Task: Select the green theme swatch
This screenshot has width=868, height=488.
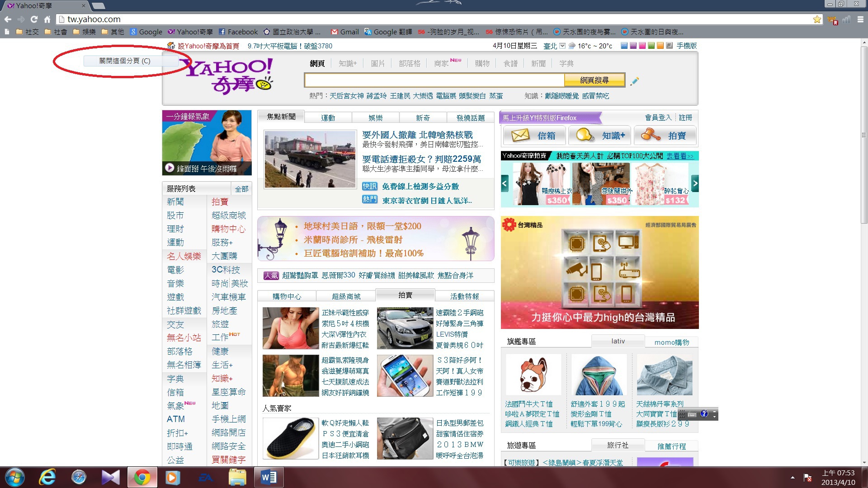Action: click(x=651, y=46)
